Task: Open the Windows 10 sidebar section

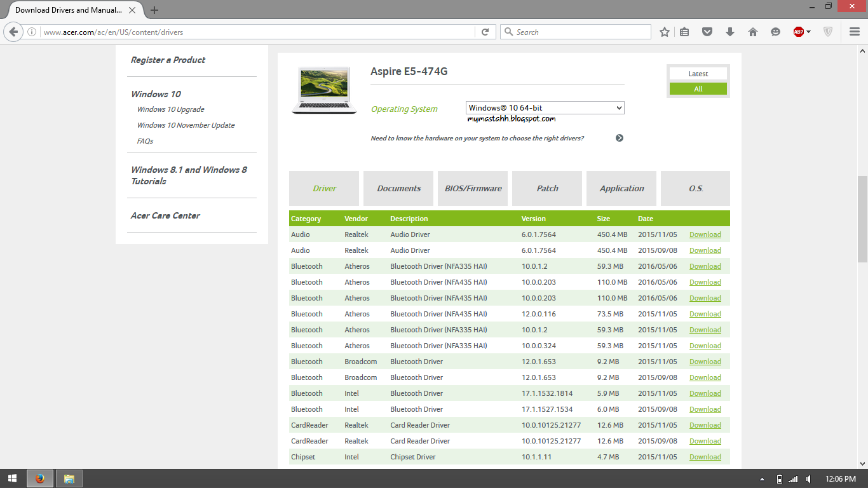Action: coord(156,94)
